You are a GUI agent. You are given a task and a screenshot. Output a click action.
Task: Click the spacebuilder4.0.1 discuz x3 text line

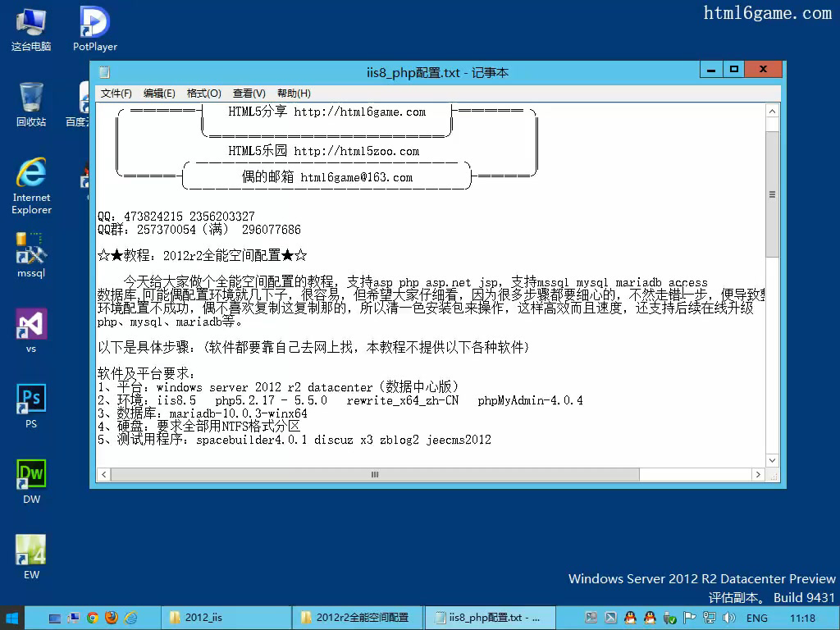(x=294, y=440)
